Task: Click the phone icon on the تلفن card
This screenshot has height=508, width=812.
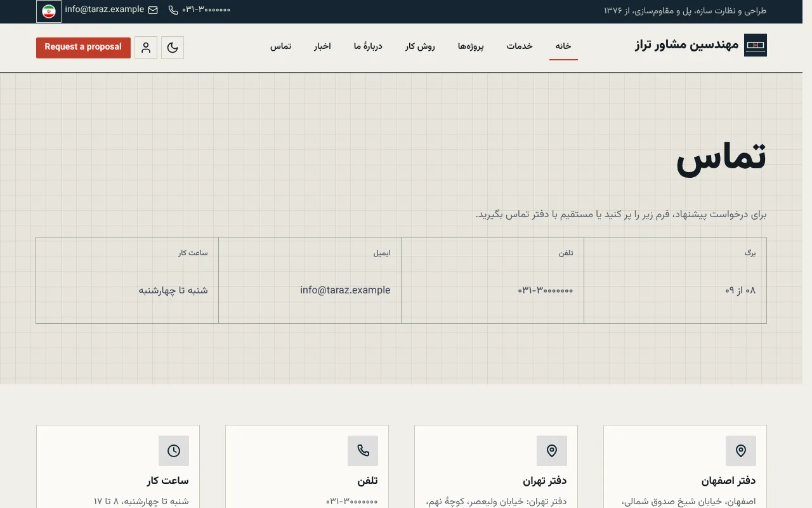Action: [363, 451]
